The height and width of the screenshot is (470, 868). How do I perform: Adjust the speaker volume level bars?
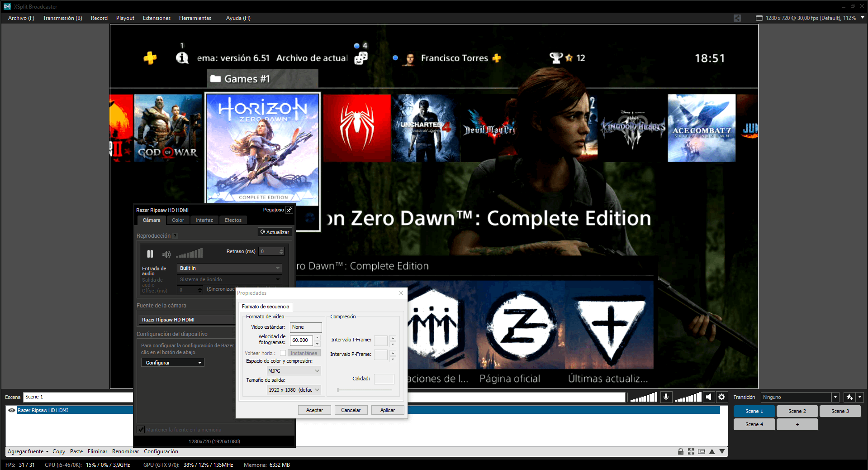click(688, 397)
